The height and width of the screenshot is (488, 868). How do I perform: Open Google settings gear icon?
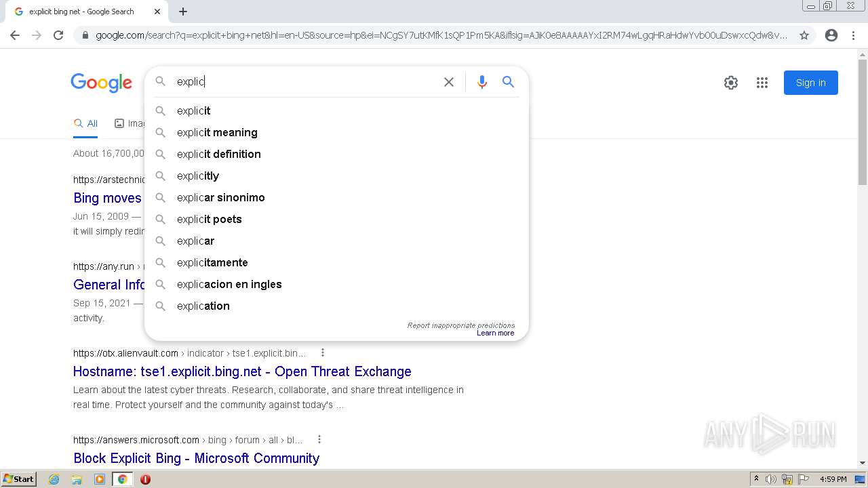pyautogui.click(x=730, y=83)
